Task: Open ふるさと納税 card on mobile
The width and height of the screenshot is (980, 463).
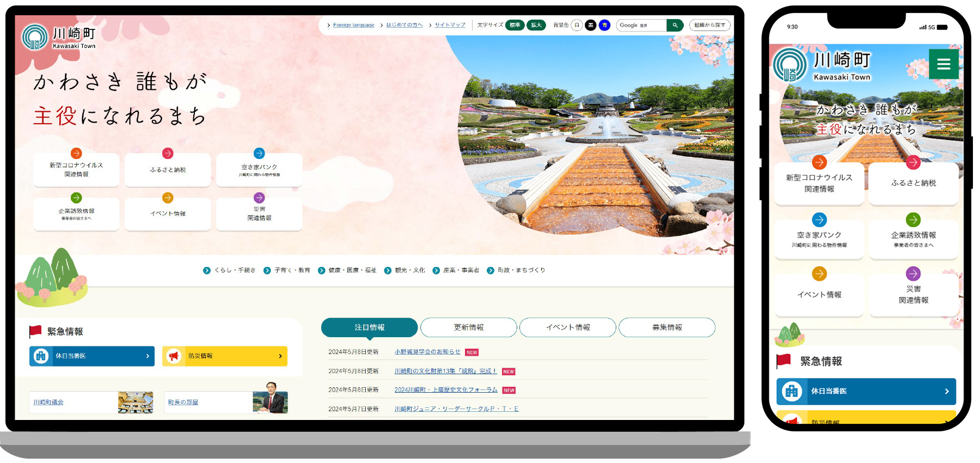Action: pyautogui.click(x=914, y=184)
